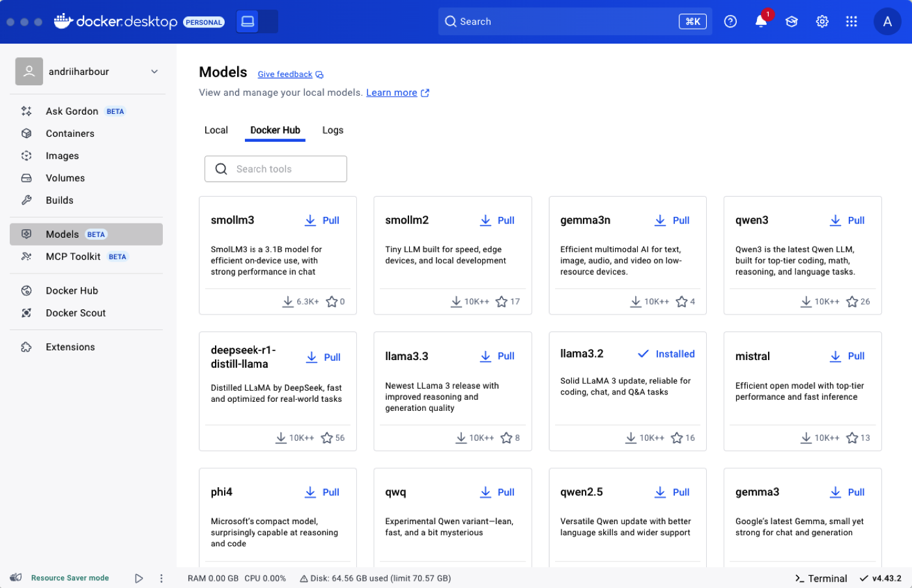Open MCP Toolkit section
Viewport: 912px width, 588px height.
pyautogui.click(x=86, y=257)
